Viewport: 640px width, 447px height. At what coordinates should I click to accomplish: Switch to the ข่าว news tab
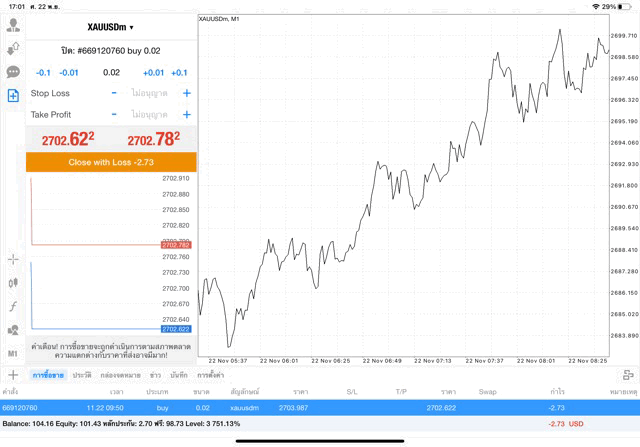tap(155, 374)
